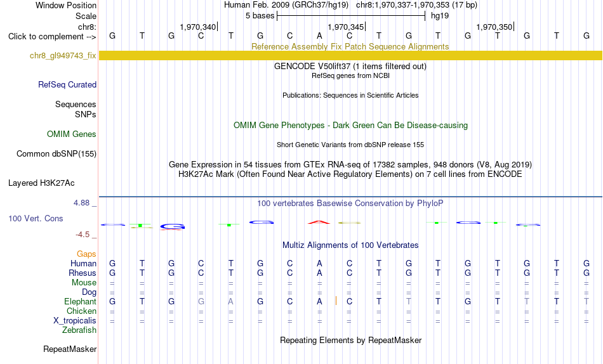Viewport: 603px width, 364px height.
Task: Click OMIM Gene Phenotypes track title
Action: pyautogui.click(x=350, y=126)
